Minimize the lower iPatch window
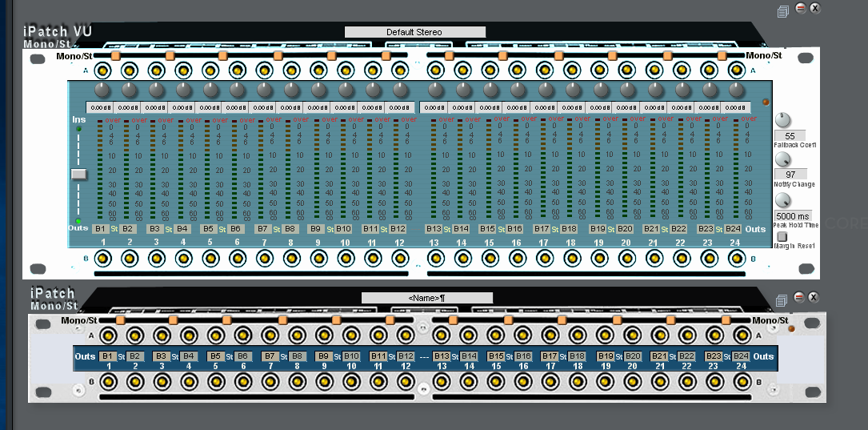868x430 pixels. pos(799,298)
